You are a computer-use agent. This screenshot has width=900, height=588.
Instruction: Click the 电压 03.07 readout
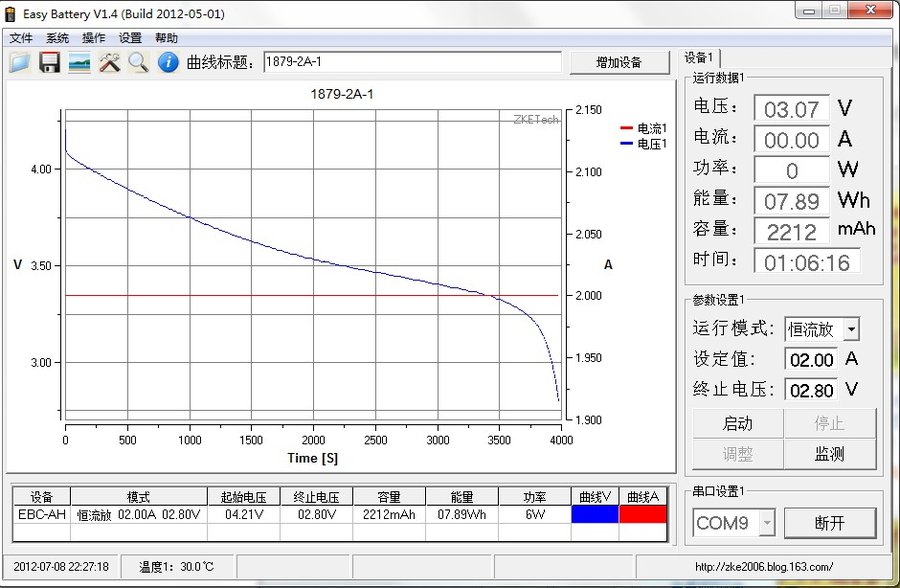tap(792, 109)
